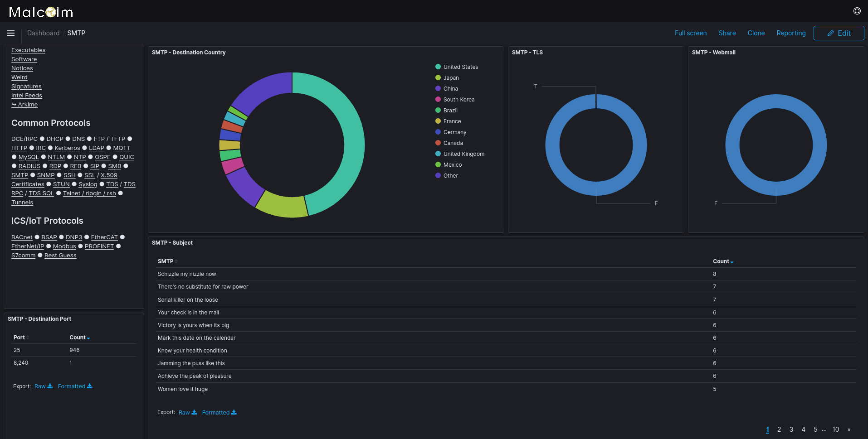Viewport: 868px width, 439px height.
Task: Click the France color dot in the legend
Action: click(x=438, y=121)
